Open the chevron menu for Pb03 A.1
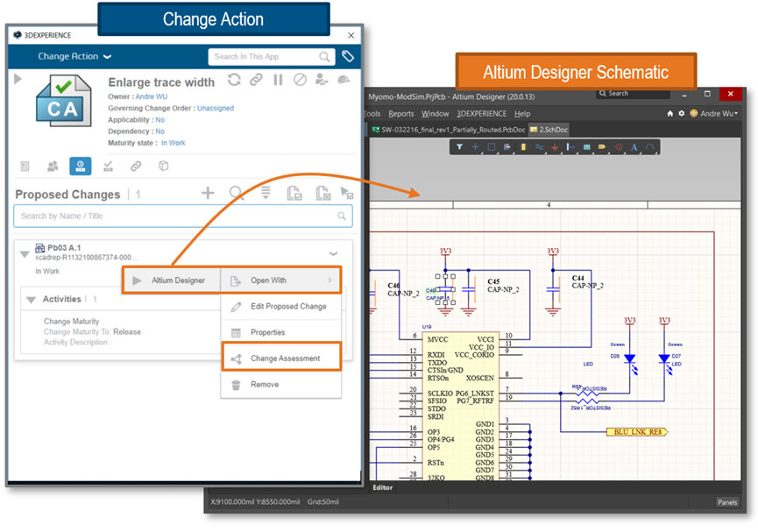 [333, 253]
